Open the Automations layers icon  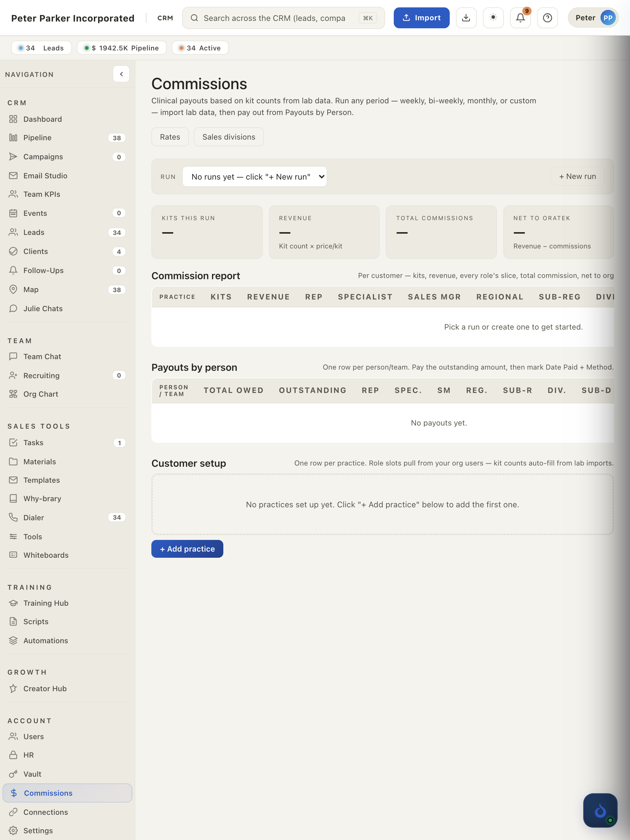pos(13,641)
